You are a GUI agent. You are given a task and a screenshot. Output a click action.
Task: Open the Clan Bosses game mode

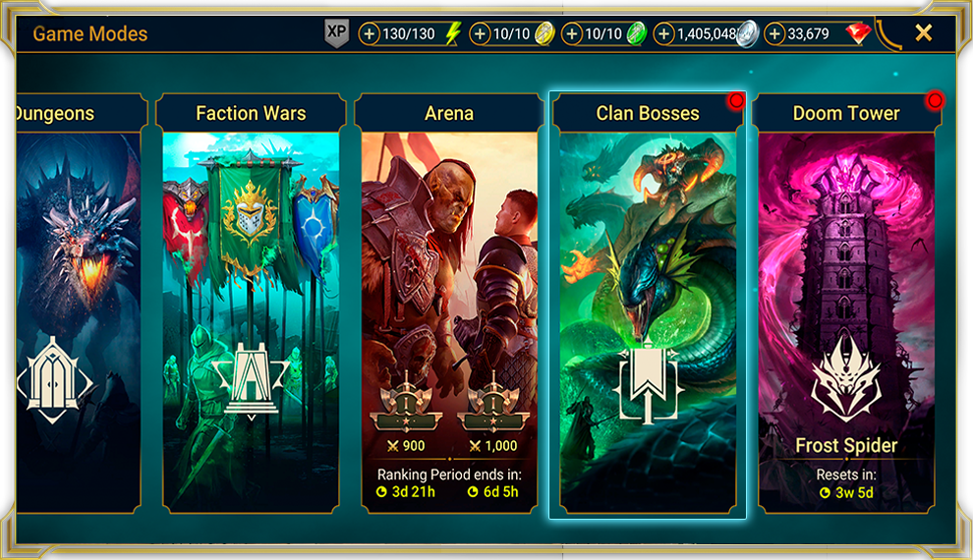pyautogui.click(x=648, y=304)
